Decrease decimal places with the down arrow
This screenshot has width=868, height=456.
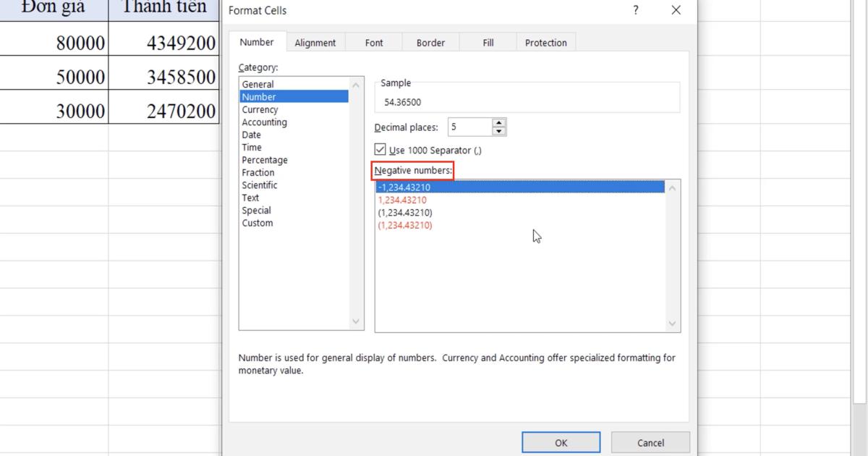(499, 130)
